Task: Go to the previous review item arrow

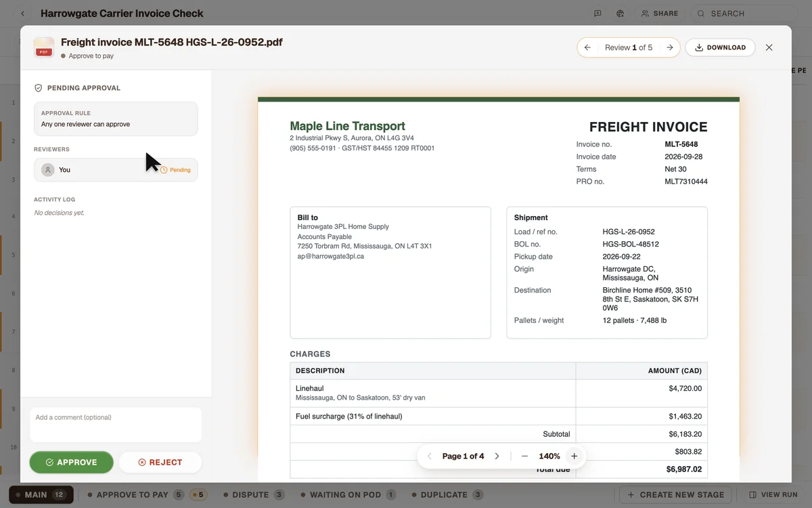Action: click(x=587, y=47)
